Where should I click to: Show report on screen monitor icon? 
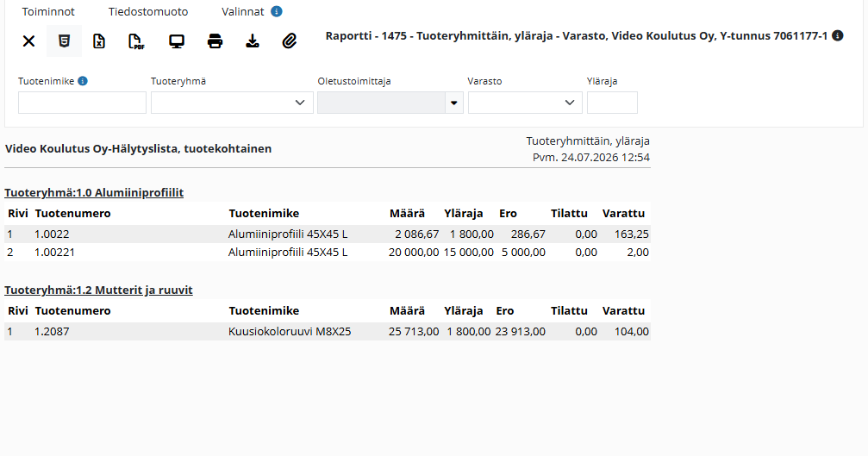(x=177, y=41)
